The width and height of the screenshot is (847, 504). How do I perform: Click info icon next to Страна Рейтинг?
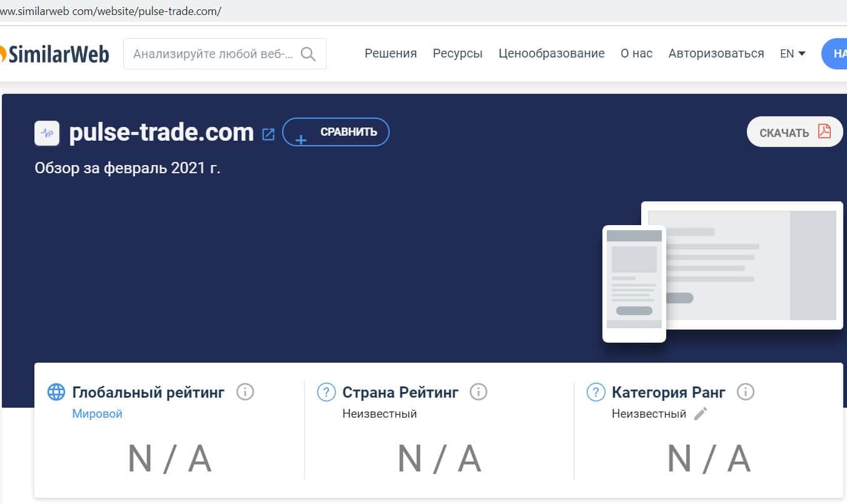tap(479, 392)
